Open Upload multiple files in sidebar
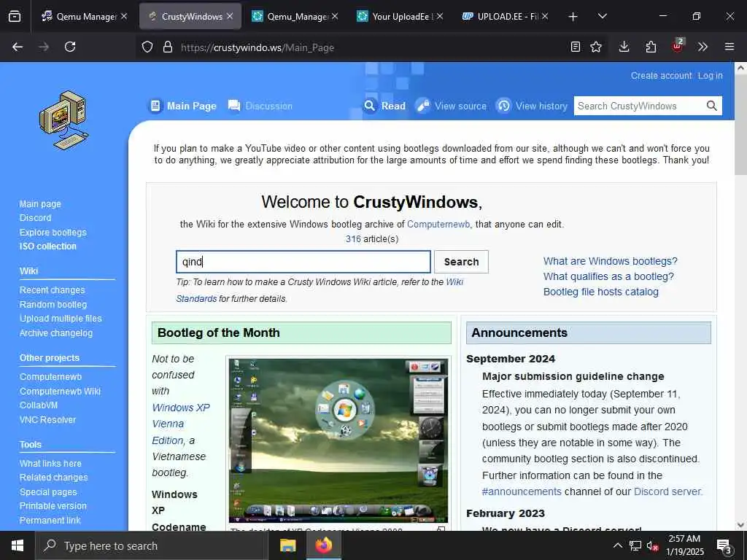This screenshot has width=747, height=560. pos(61,319)
